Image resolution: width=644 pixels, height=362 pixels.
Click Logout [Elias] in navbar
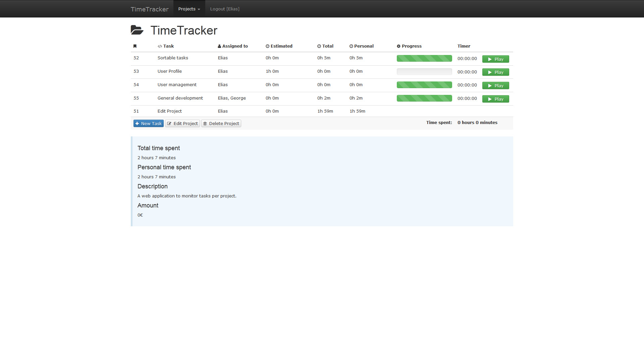pos(224,9)
